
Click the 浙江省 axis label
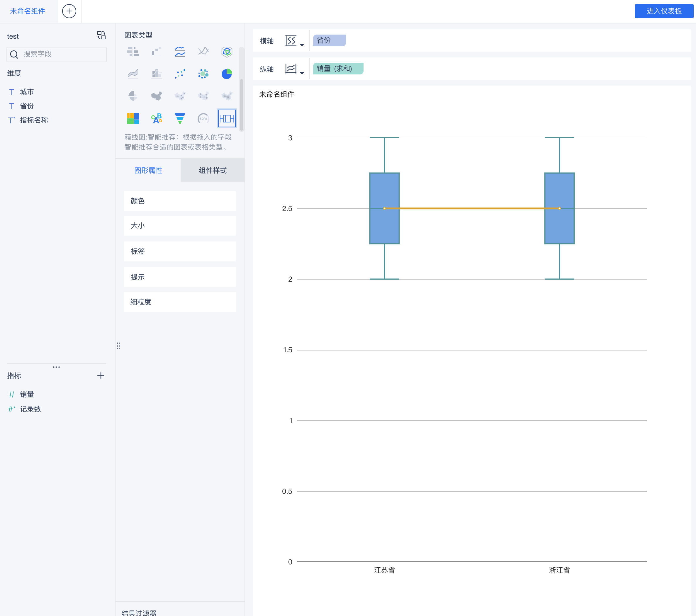559,570
